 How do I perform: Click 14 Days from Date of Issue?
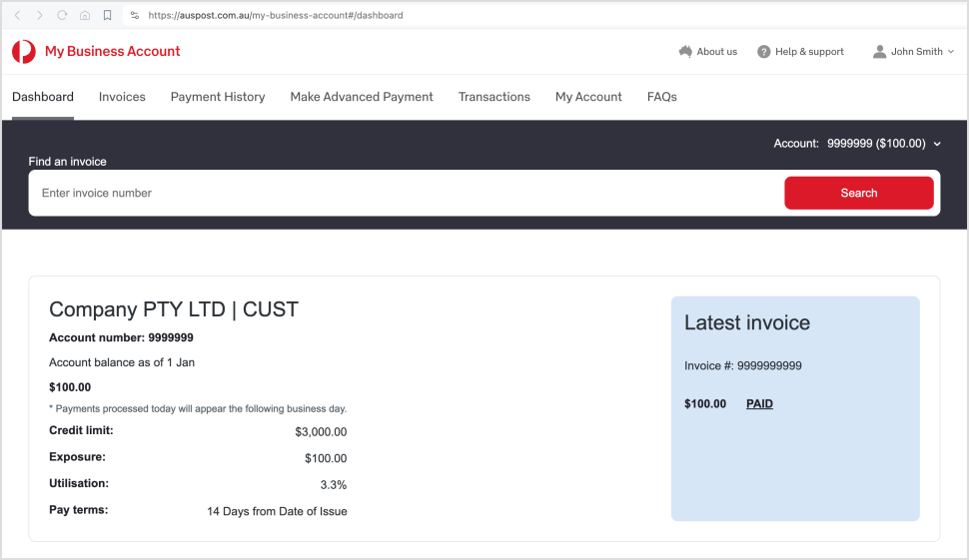277,512
